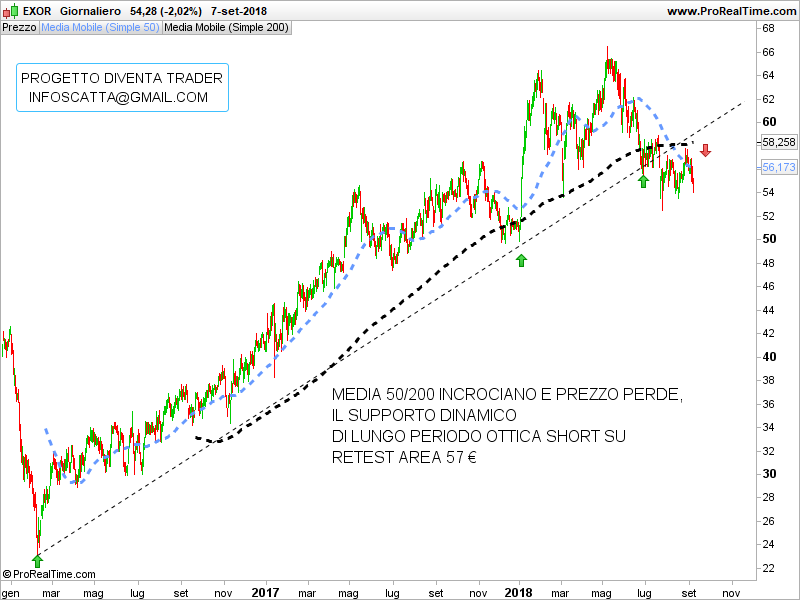Viewport: 800px width, 600px height.
Task: Open the www.ProRealTime.com link
Action: point(730,11)
